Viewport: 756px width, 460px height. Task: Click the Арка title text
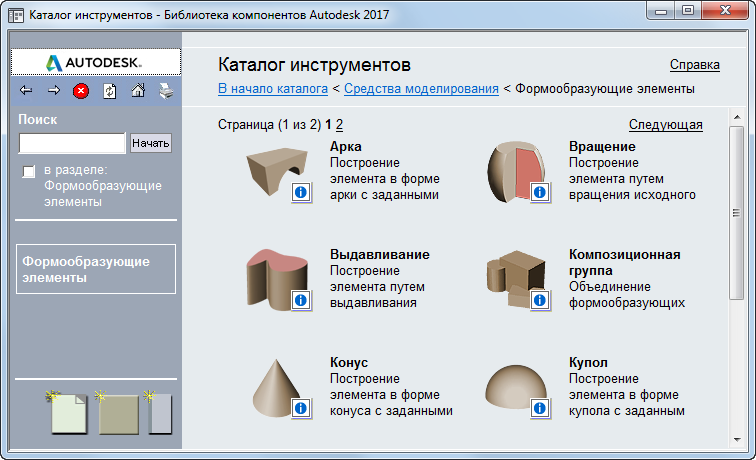(346, 146)
